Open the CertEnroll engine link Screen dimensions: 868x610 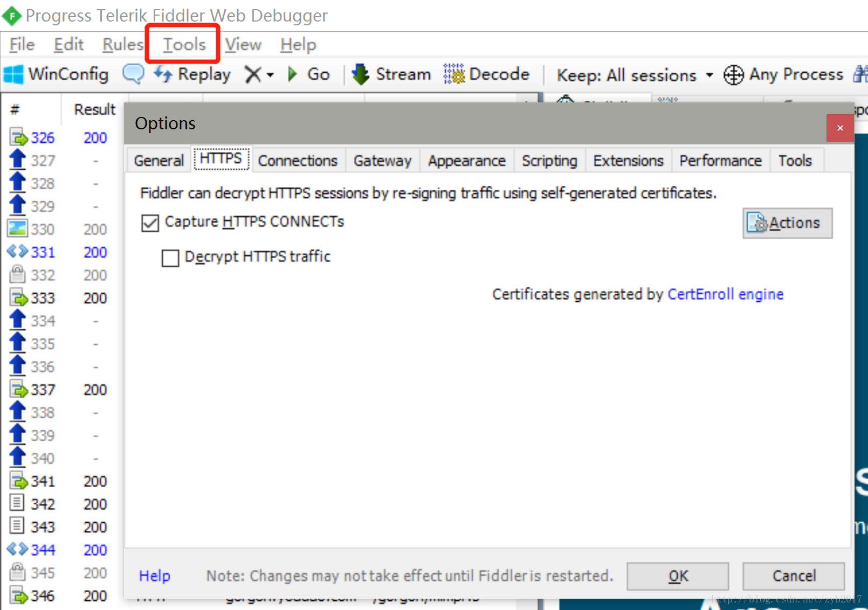point(725,294)
